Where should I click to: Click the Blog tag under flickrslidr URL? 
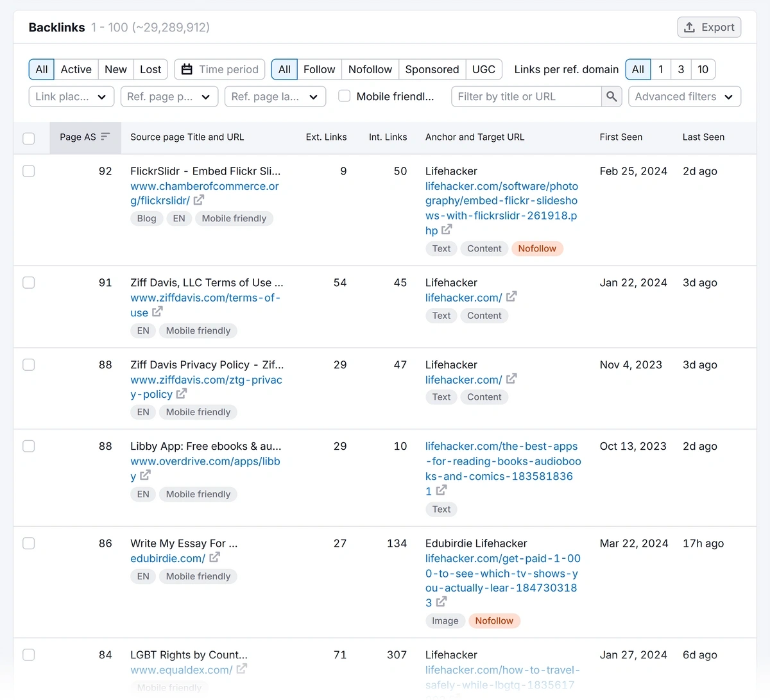[x=146, y=218]
